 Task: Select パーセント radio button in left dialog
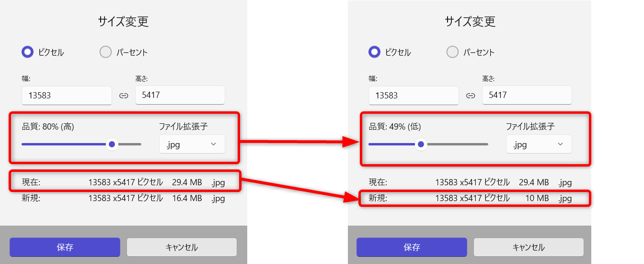coord(105,52)
